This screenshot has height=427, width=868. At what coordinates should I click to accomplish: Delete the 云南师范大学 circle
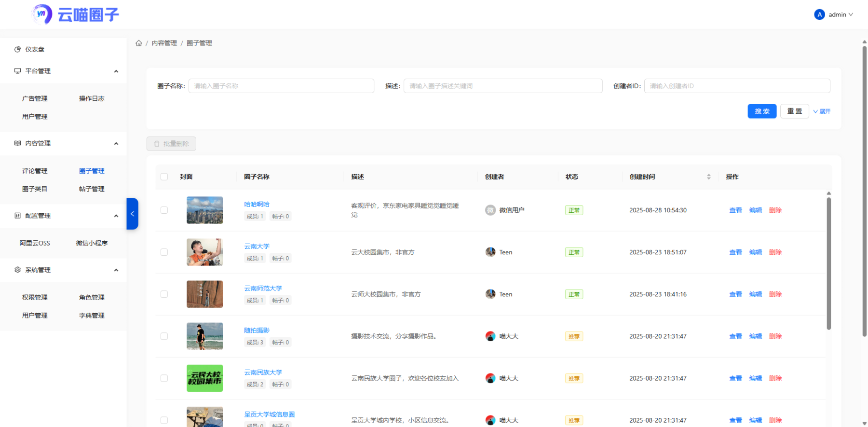tap(775, 294)
